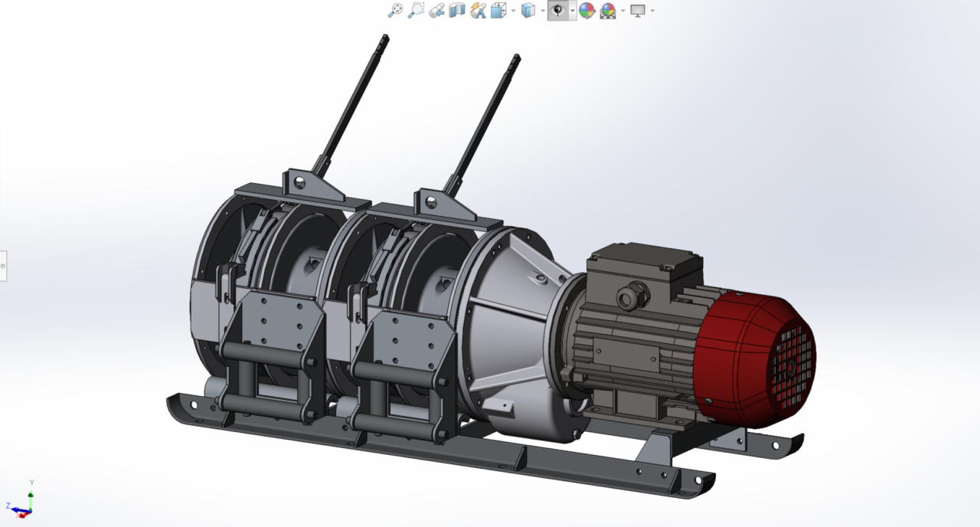
Task: Expand the Hide/Show Items dropdown arrow
Action: (573, 11)
